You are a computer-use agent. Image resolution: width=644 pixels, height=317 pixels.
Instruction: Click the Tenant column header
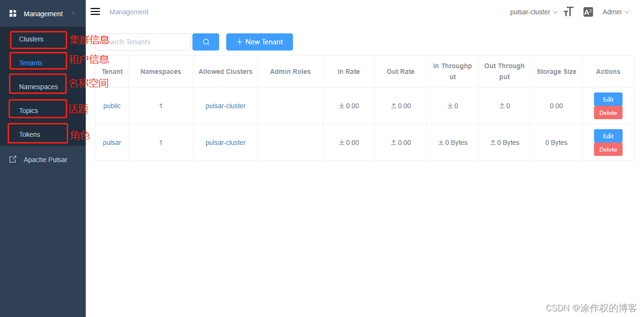tap(112, 72)
